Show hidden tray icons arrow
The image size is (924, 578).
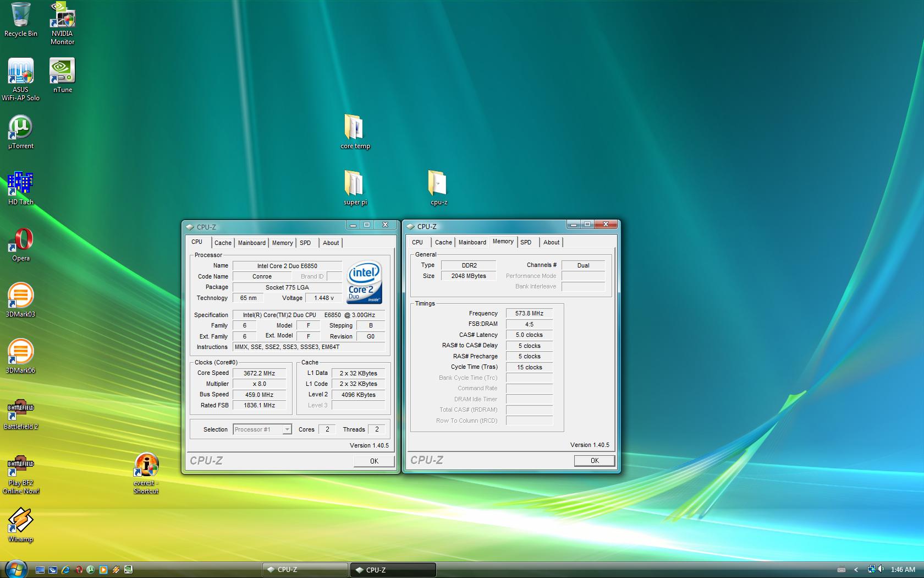click(856, 570)
